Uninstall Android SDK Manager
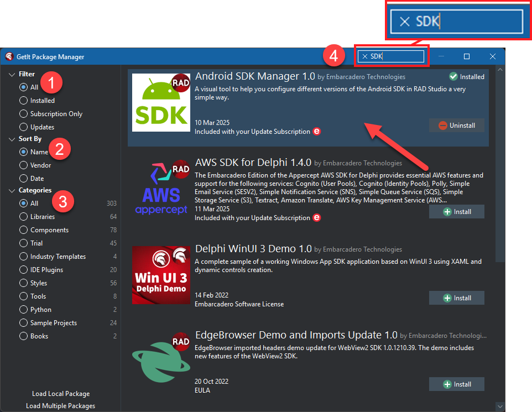 click(x=457, y=125)
